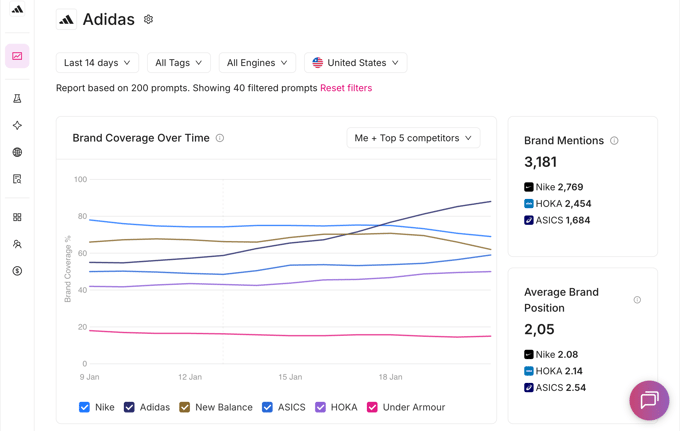Screen dimensions: 680x431
Task: Click the United States flag icon
Action: pyautogui.click(x=318, y=63)
